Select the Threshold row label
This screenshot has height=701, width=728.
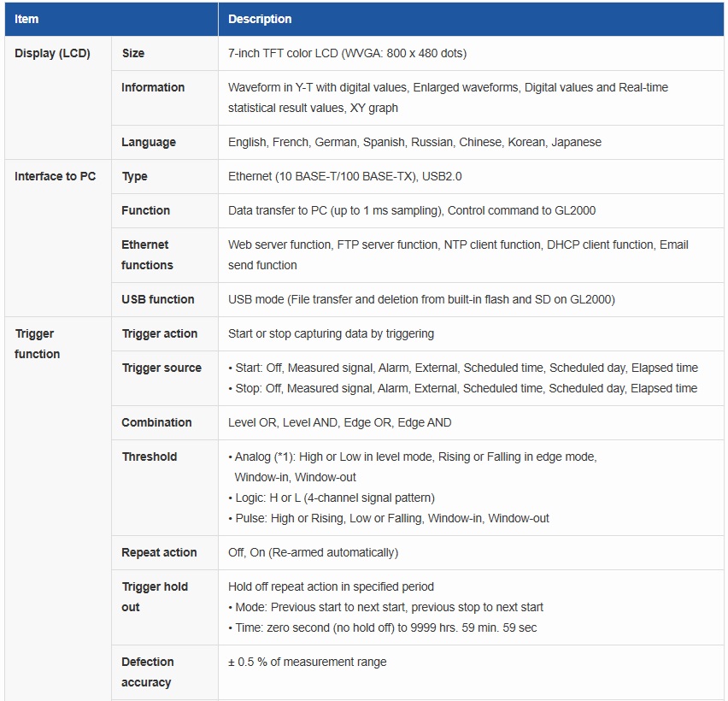[x=150, y=457]
